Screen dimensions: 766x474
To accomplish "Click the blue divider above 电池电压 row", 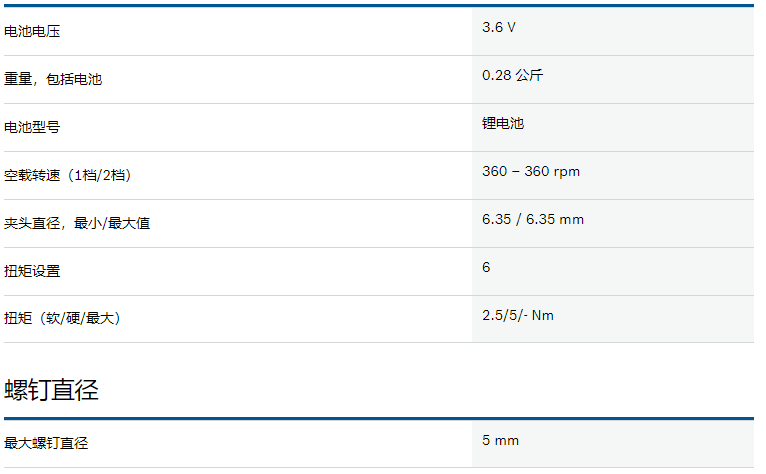I will (379, 6).
